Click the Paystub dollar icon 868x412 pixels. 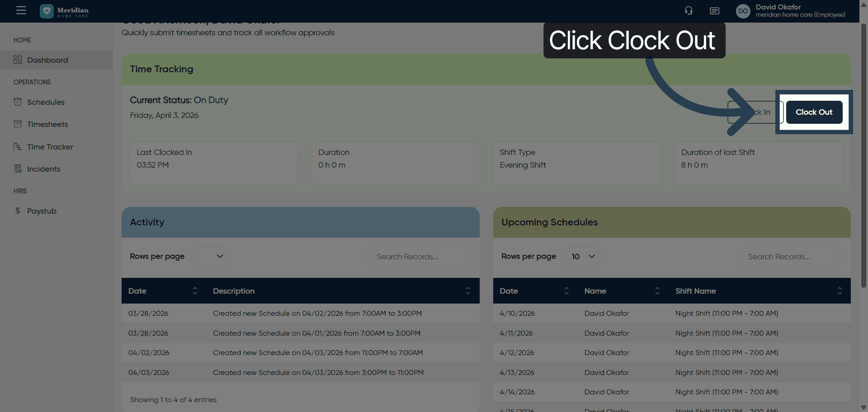click(x=18, y=211)
